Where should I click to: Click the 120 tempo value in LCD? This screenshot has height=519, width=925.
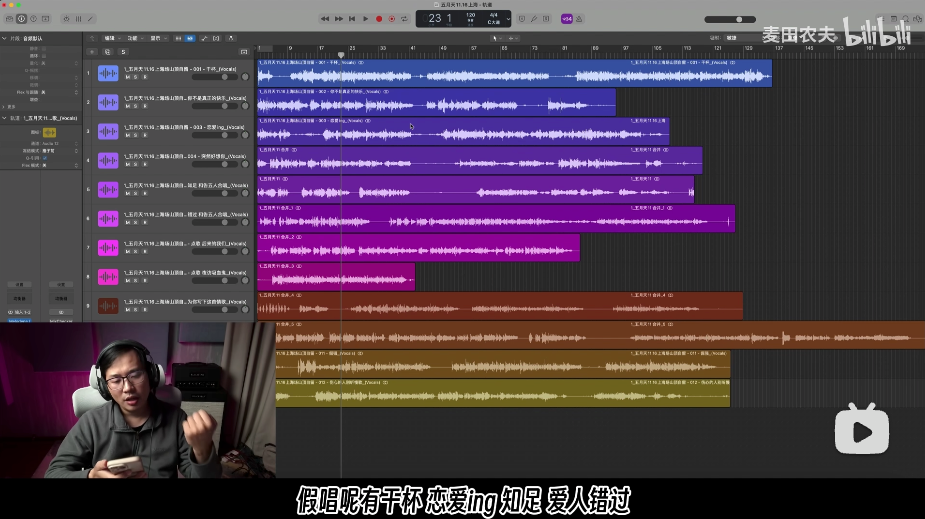tap(470, 15)
